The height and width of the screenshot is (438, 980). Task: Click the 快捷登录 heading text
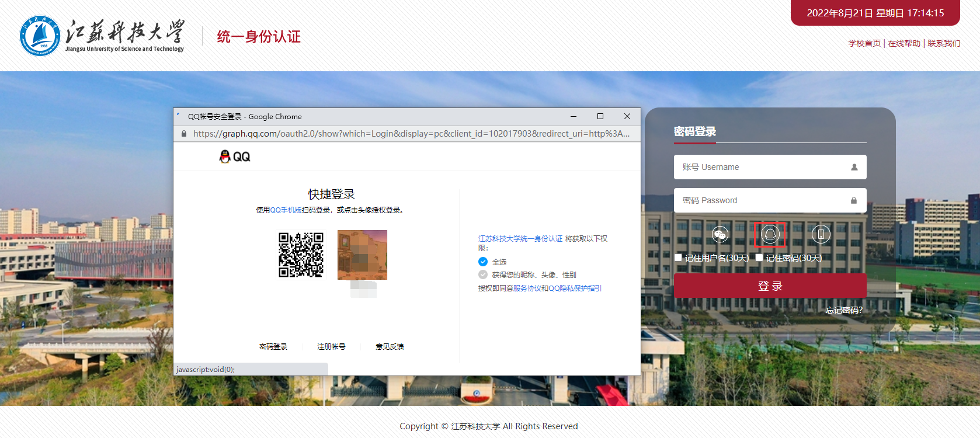pyautogui.click(x=332, y=194)
